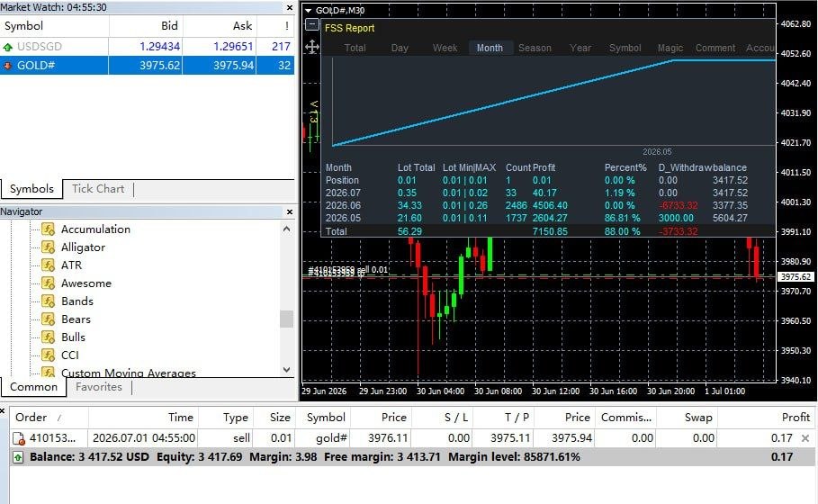Click the current price label 3975.62 on axis
The height and width of the screenshot is (504, 818).
[x=796, y=277]
